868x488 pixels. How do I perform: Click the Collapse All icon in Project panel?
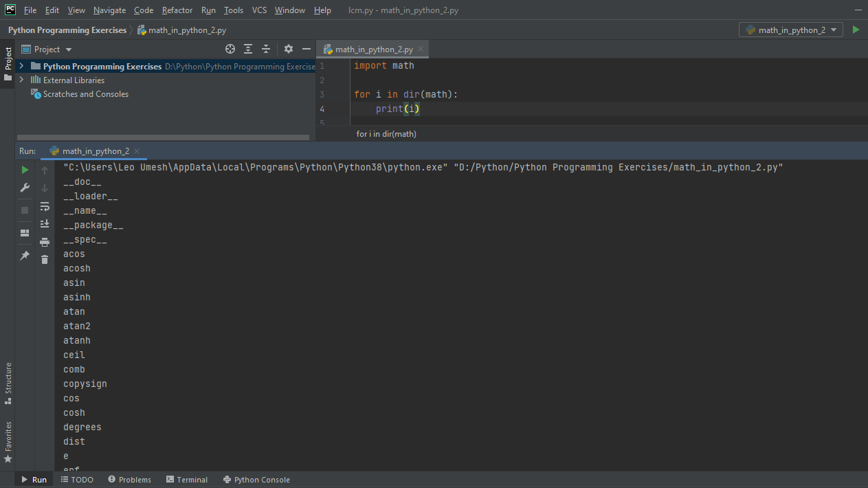[266, 49]
